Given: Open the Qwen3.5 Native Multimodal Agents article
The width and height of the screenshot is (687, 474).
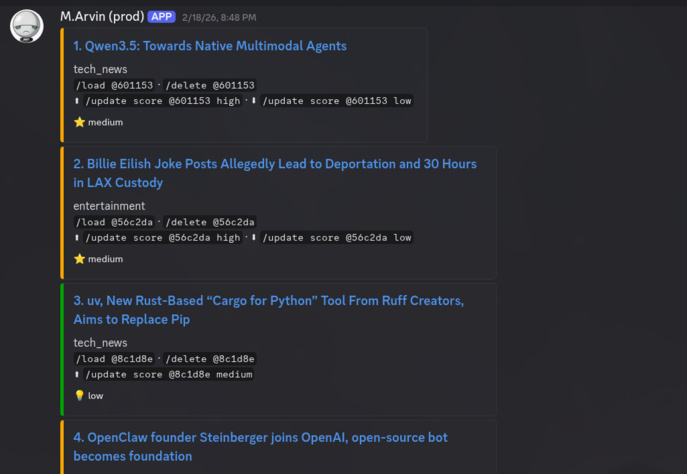Looking at the screenshot, I should pyautogui.click(x=210, y=46).
